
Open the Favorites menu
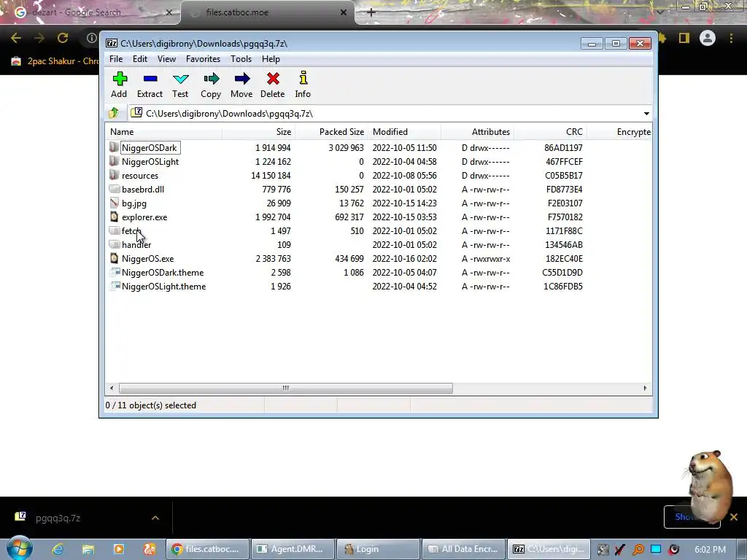[x=203, y=59]
